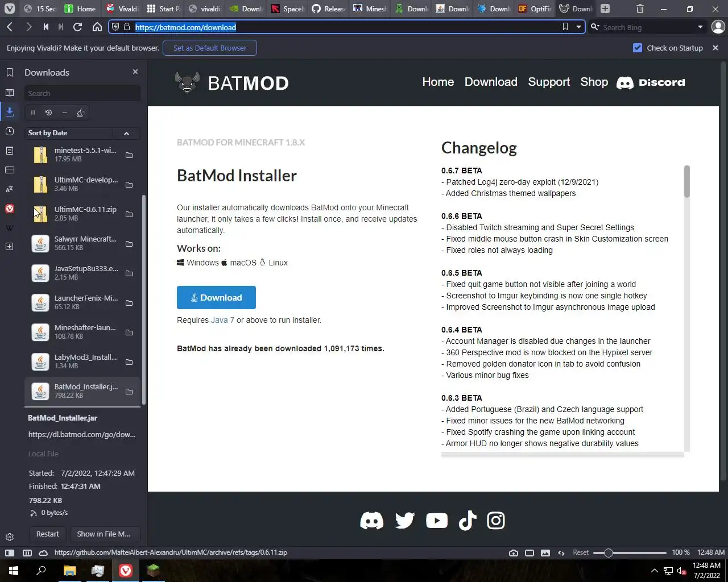Open folder for LabyMod3_Install download
Viewport: 728px width, 582px height.
[x=129, y=362]
